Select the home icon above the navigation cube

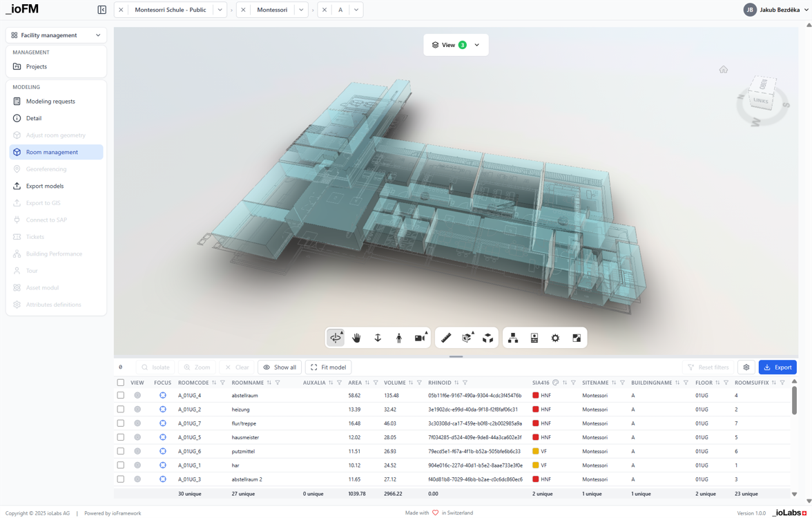[724, 70]
